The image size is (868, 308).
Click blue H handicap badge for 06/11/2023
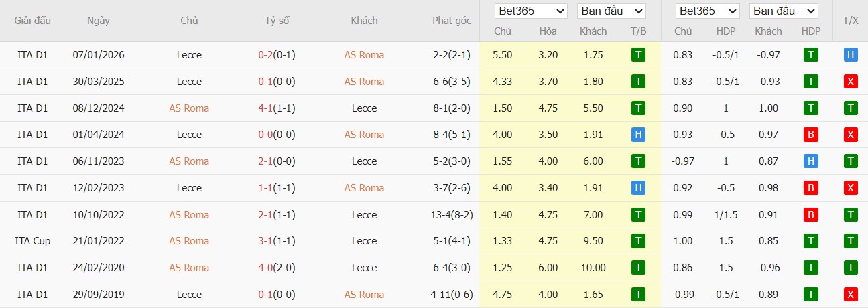(811, 161)
